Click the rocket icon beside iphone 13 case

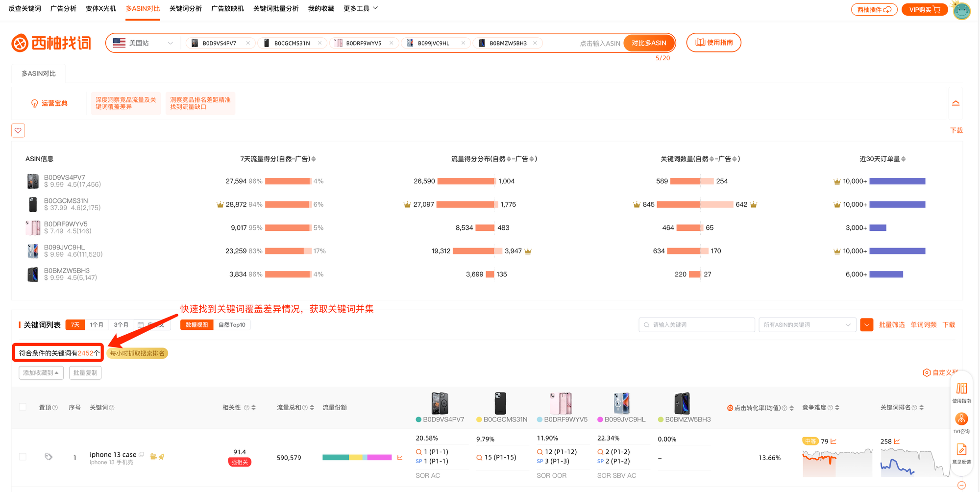(161, 456)
